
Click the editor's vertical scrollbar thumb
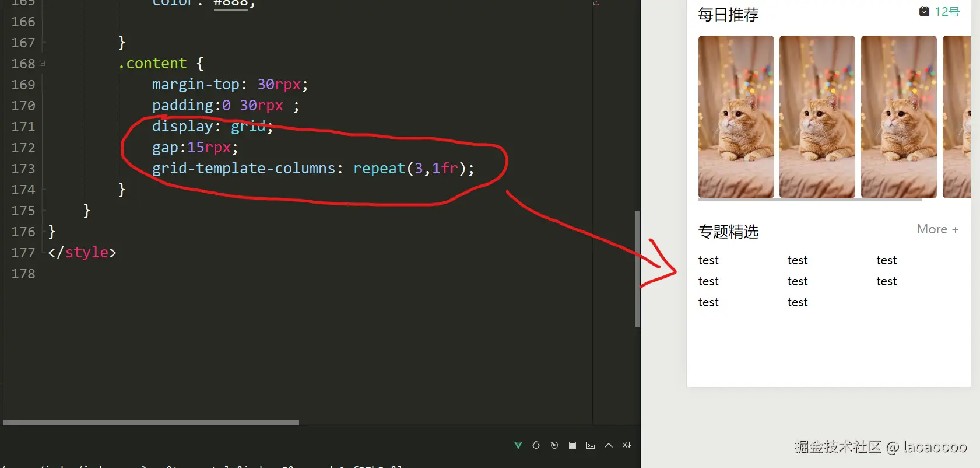click(638, 268)
